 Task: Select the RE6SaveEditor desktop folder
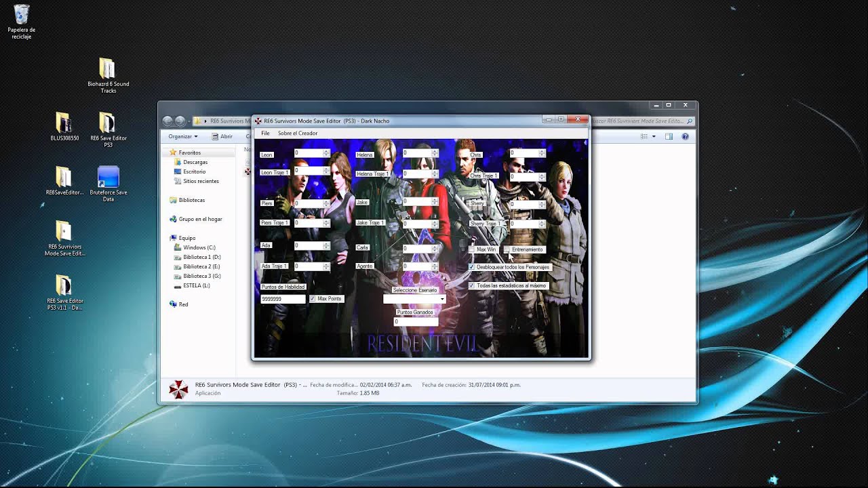pyautogui.click(x=63, y=181)
